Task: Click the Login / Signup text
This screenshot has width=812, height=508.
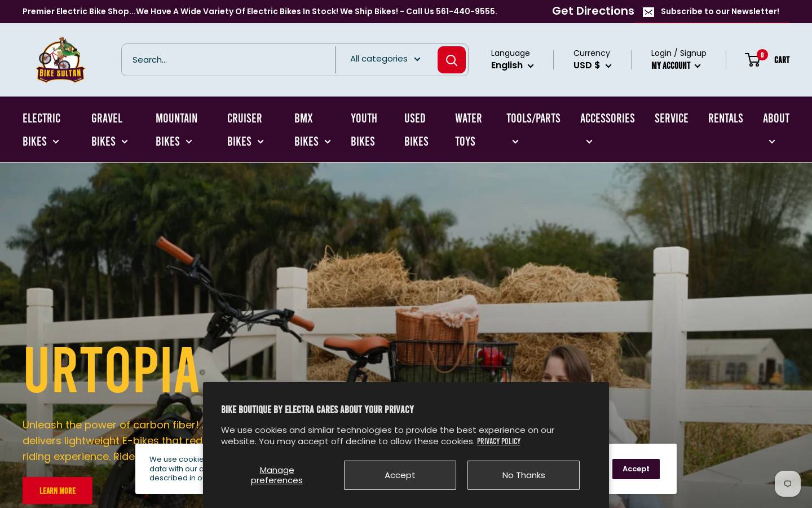Action: [x=678, y=53]
